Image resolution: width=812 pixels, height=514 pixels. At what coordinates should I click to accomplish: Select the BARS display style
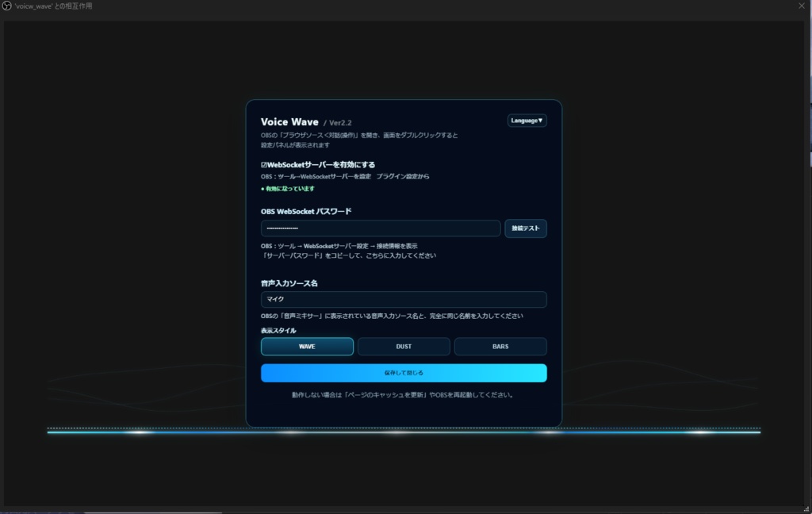click(500, 347)
